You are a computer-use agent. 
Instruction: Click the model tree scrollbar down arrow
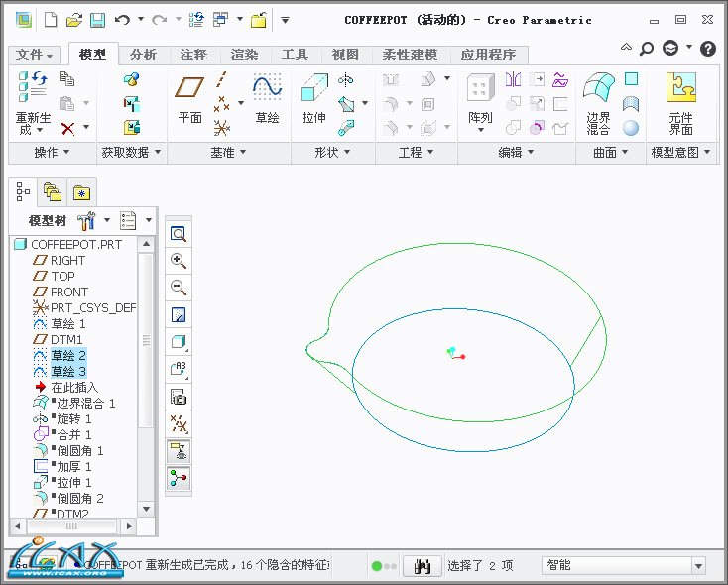pos(146,509)
